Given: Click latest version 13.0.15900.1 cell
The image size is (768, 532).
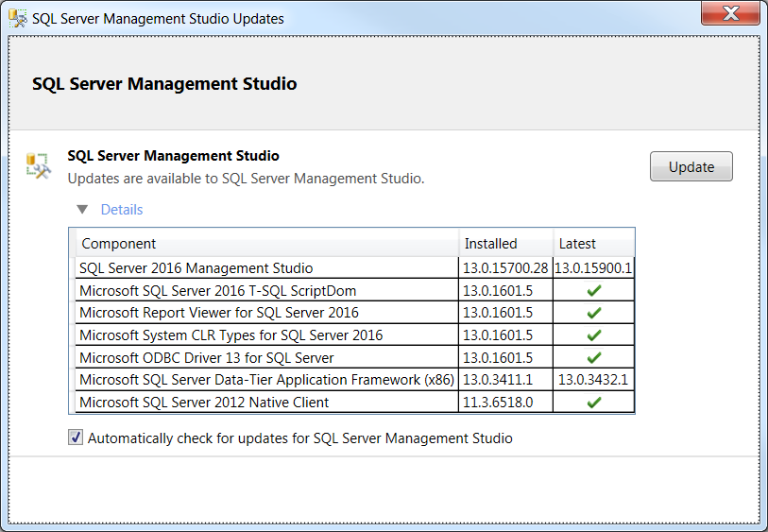Looking at the screenshot, I should pyautogui.click(x=593, y=268).
